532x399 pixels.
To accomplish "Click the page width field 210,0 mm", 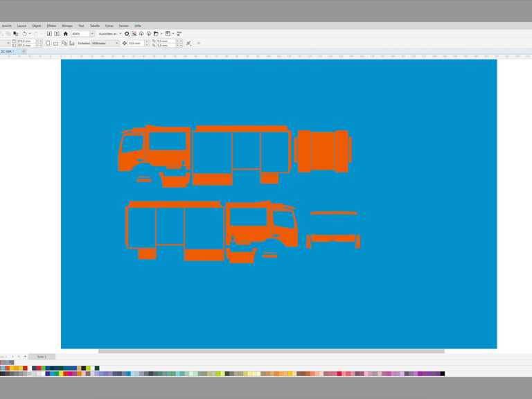I will [26, 41].
